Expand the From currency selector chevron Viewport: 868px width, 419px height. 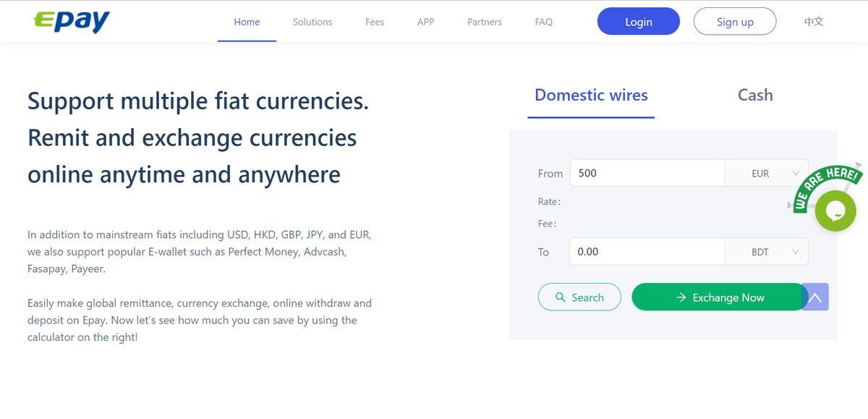(x=794, y=173)
